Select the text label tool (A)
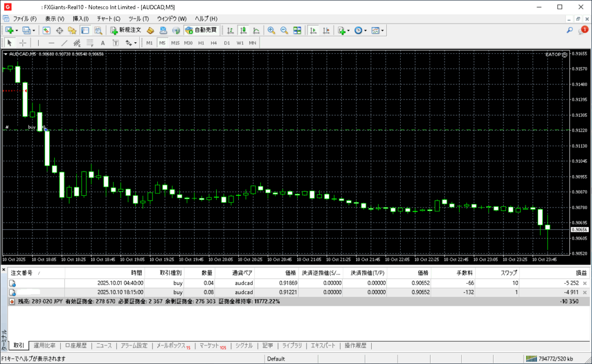 (103, 43)
